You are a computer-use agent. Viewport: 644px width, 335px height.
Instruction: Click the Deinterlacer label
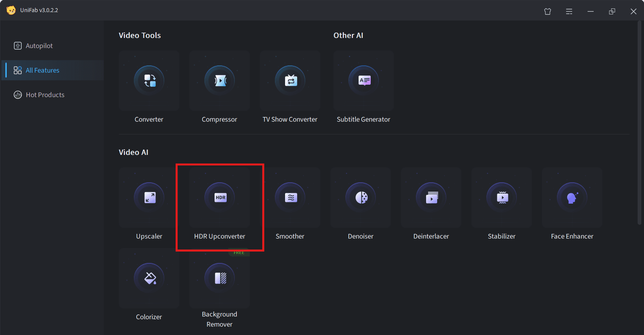[431, 236]
